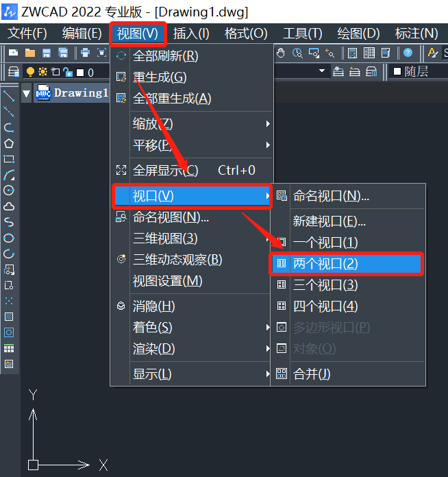Select the Ellipse tool
Screen dimensions: 448x477
click(x=9, y=238)
